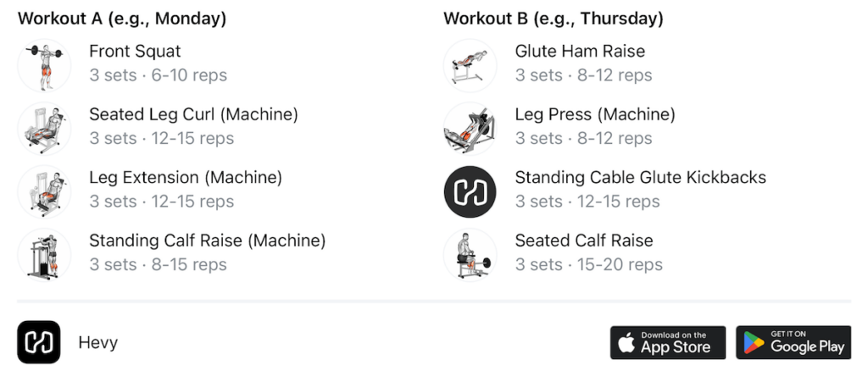Select the Leg Extension (Machine) title
Viewport: 868px width, 365px height.
point(186,178)
